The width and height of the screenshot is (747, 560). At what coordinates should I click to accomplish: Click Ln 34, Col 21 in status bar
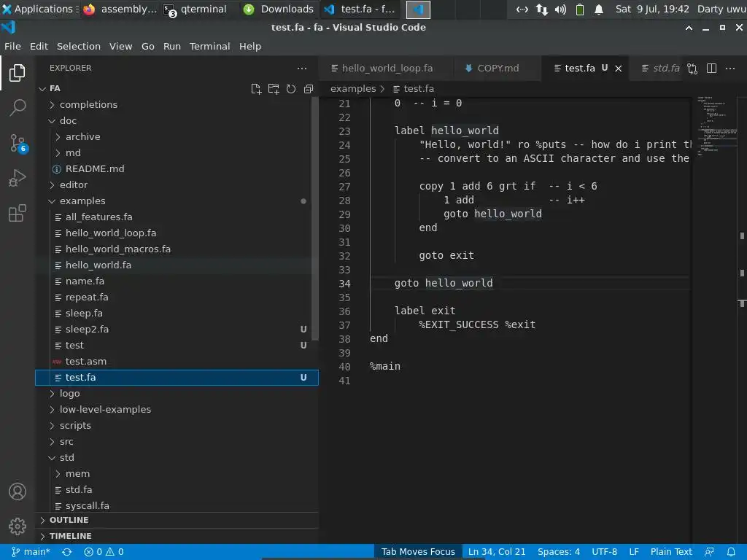pyautogui.click(x=496, y=552)
